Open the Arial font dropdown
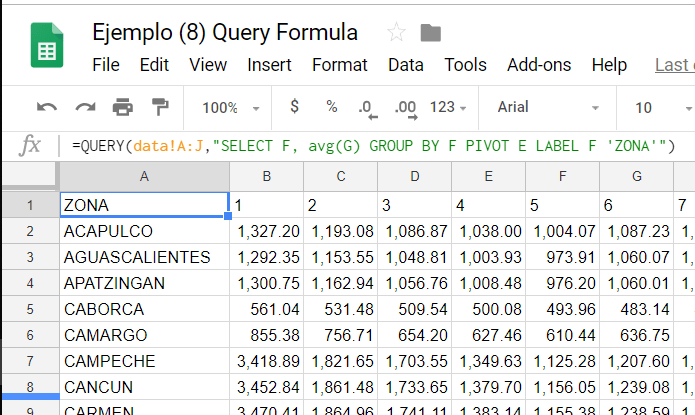This screenshot has width=695, height=415. tap(548, 107)
